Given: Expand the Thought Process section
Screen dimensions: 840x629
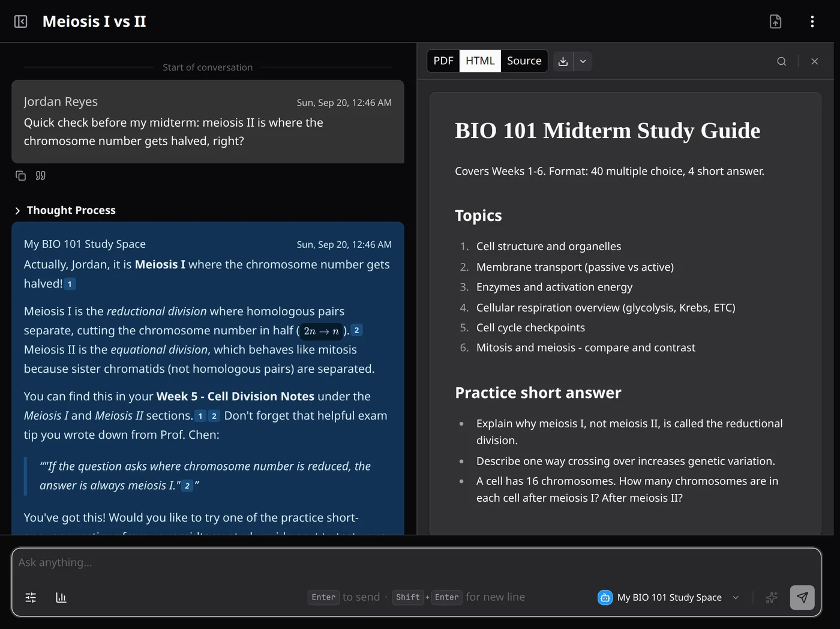Looking at the screenshot, I should point(65,210).
